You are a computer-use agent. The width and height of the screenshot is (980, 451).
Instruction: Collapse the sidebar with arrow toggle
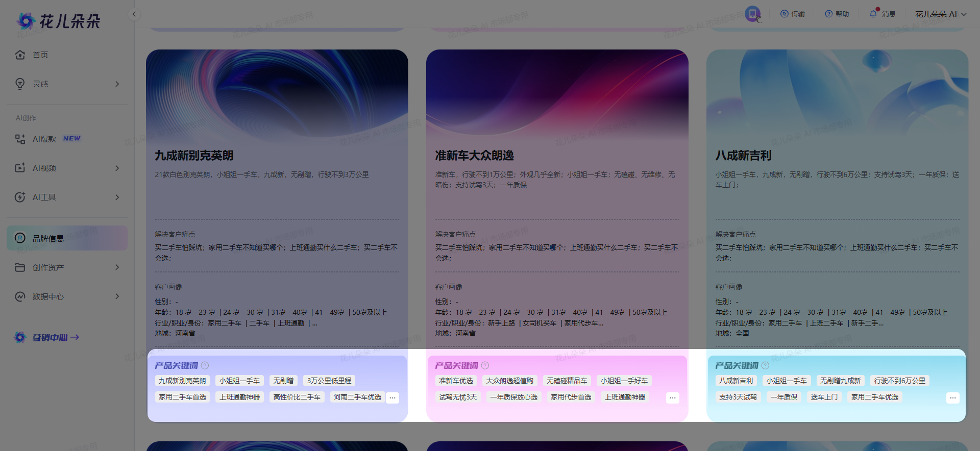tap(134, 14)
